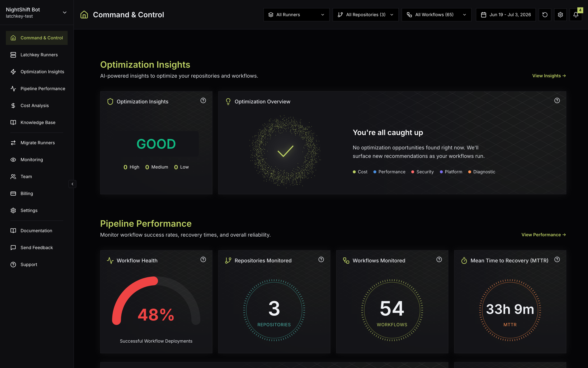Viewport: 588px width, 368px height.
Task: Open Optimization Insights in sidebar
Action: pos(37,72)
